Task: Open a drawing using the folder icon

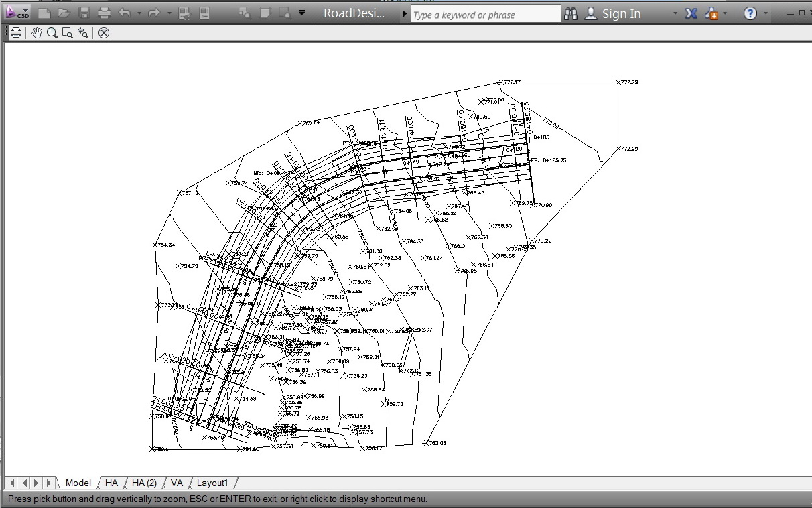Action: coord(63,13)
